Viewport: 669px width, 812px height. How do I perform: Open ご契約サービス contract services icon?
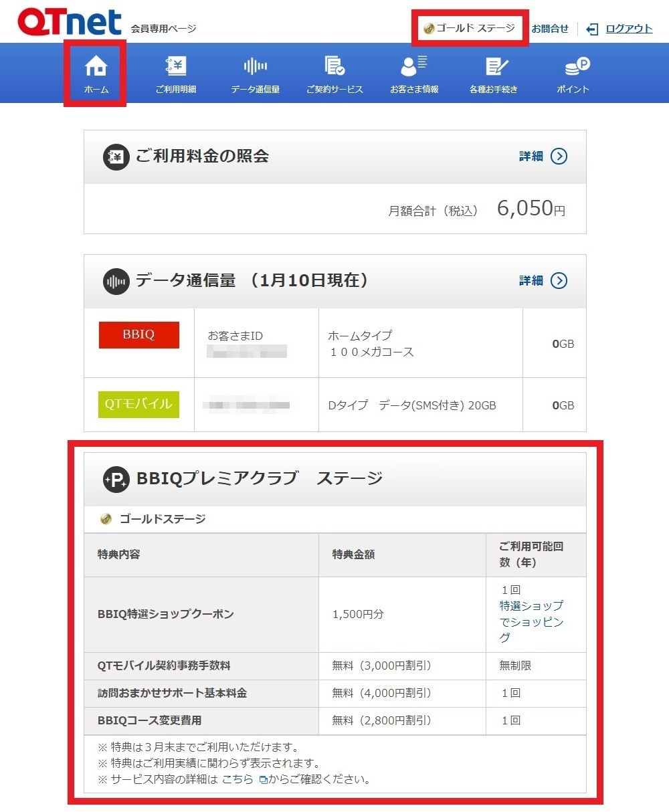click(334, 66)
